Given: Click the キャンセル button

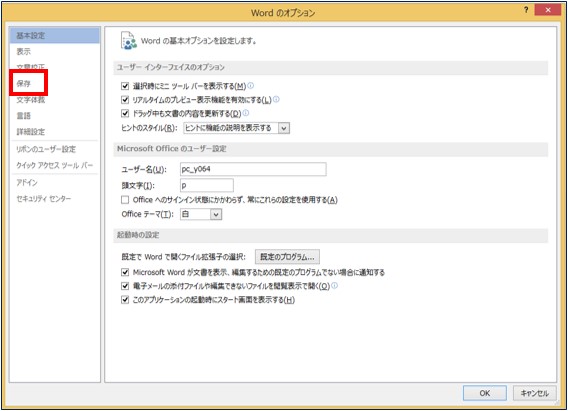Looking at the screenshot, I should (x=535, y=393).
